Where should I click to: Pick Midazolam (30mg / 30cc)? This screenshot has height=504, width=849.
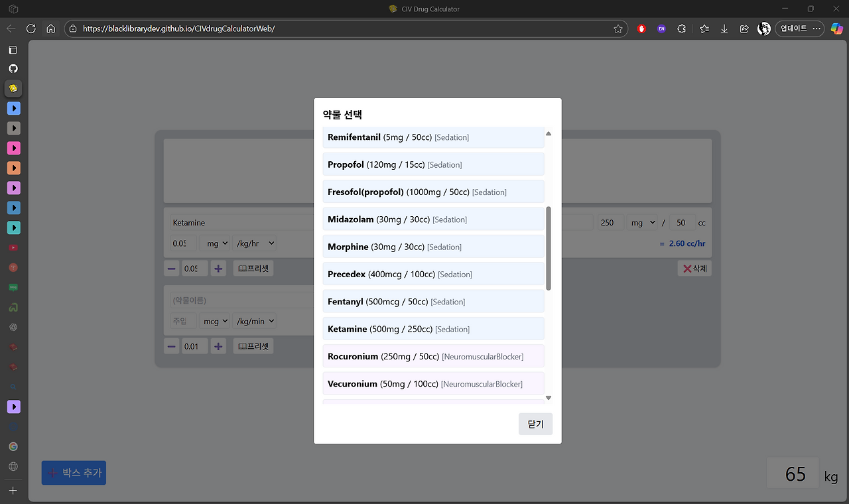pyautogui.click(x=433, y=220)
